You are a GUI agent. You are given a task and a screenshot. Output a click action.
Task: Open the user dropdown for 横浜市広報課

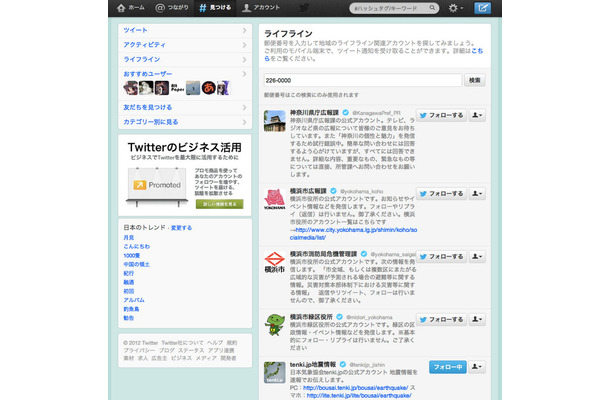[477, 193]
